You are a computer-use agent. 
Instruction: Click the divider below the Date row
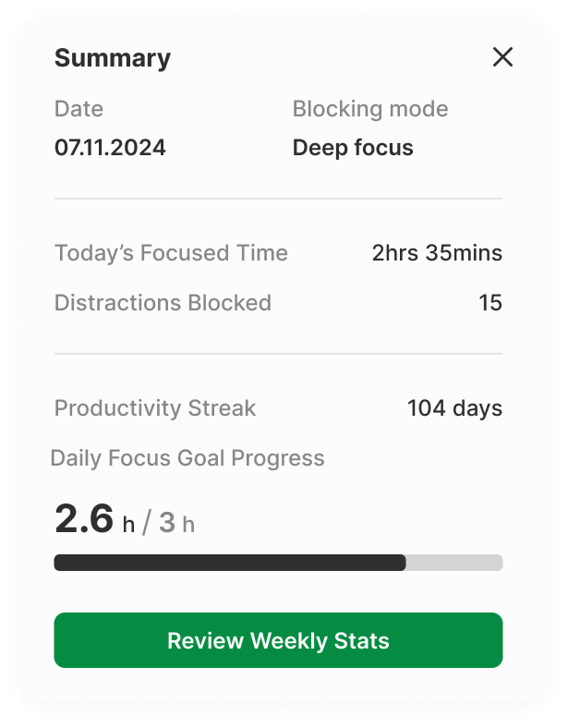(x=278, y=199)
